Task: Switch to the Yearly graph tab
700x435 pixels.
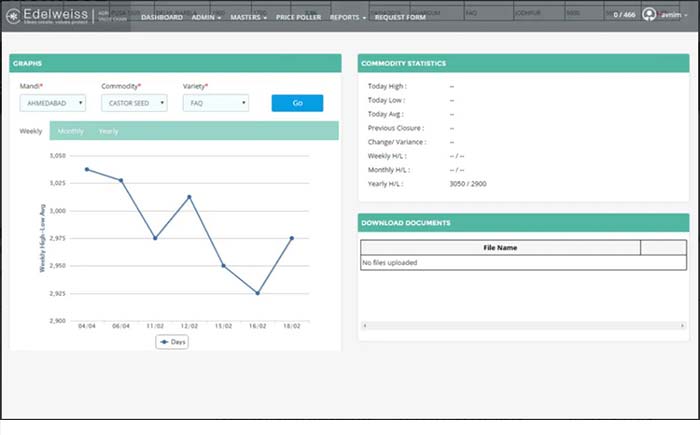Action: [108, 131]
